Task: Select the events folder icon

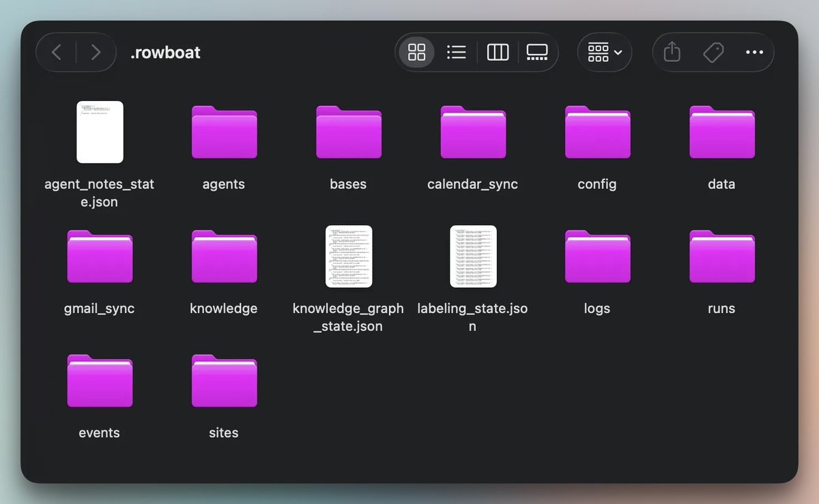Action: 100,381
